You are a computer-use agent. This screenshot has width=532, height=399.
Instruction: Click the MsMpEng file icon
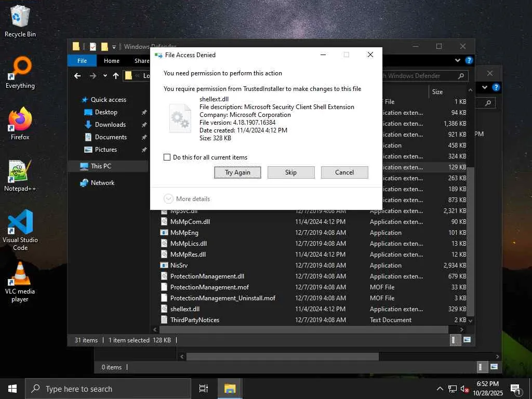point(164,233)
